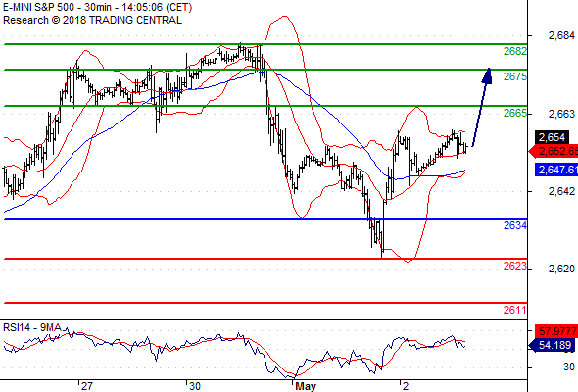Screen dimensions: 578x392
Task: Click the 2,684 price axis label
Action: (561, 36)
